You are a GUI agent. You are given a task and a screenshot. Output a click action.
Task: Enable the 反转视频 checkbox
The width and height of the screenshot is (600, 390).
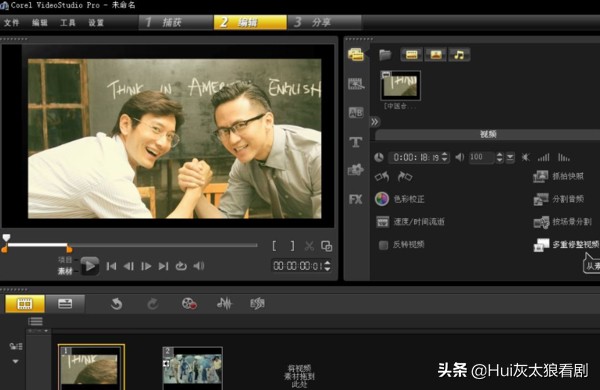(383, 245)
